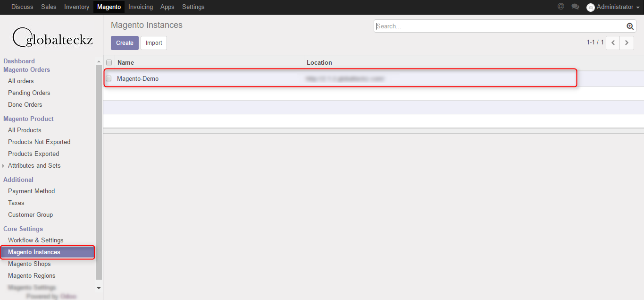Open the @ mentions icon
This screenshot has width=644, height=300.
pos(560,7)
